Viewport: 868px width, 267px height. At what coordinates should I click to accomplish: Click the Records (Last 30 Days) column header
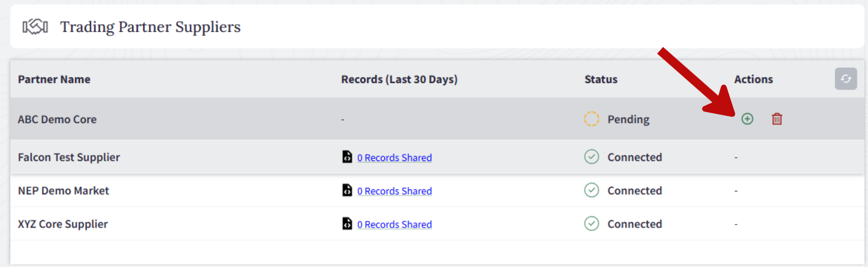pyautogui.click(x=399, y=79)
